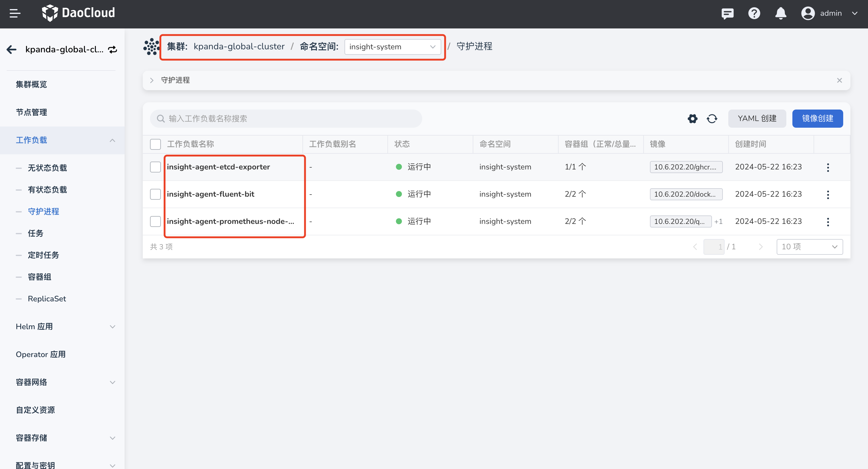
Task: Click the refresh icon near YAML 创建
Action: pos(712,118)
